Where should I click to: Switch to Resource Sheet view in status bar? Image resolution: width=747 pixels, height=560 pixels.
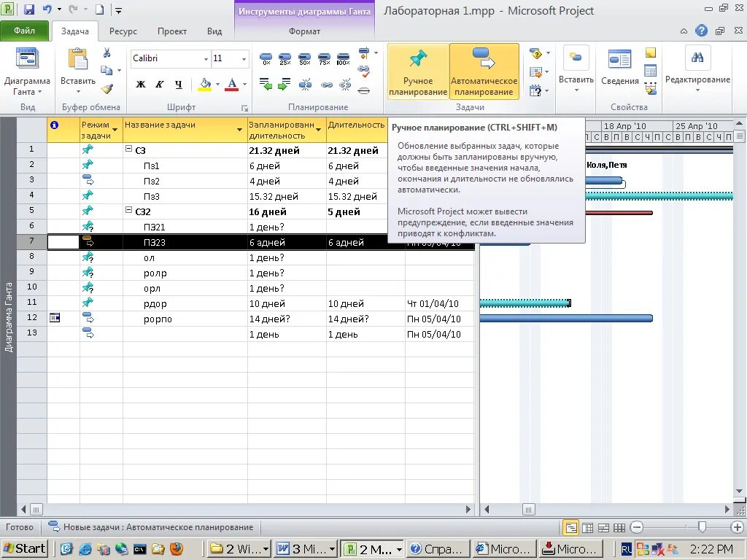coord(619,528)
